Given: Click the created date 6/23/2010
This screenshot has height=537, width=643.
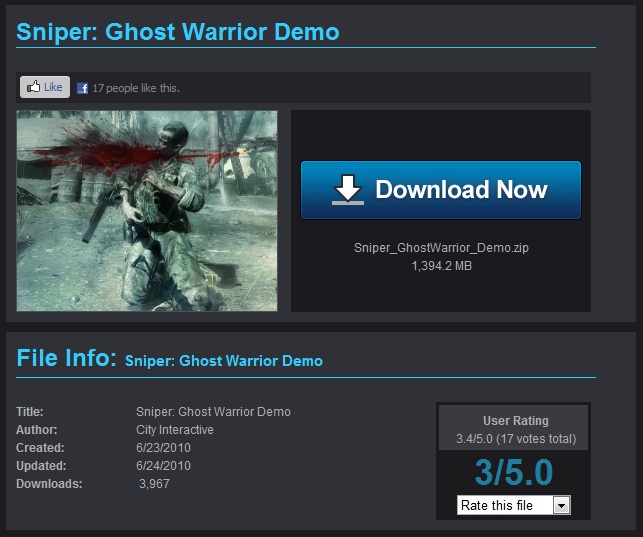Looking at the screenshot, I should click(x=163, y=448).
